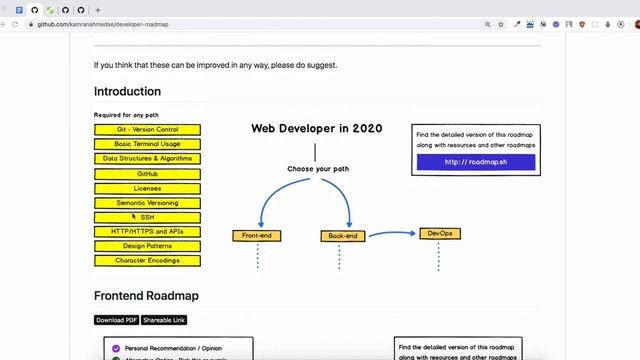Click Data Structures & Algorithms box
The width and height of the screenshot is (640, 360).
coord(147,158)
